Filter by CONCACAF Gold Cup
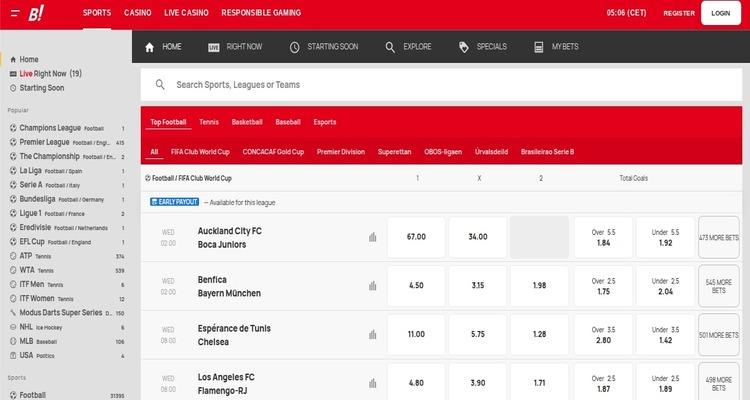Viewport: 750px width, 400px height. point(273,152)
